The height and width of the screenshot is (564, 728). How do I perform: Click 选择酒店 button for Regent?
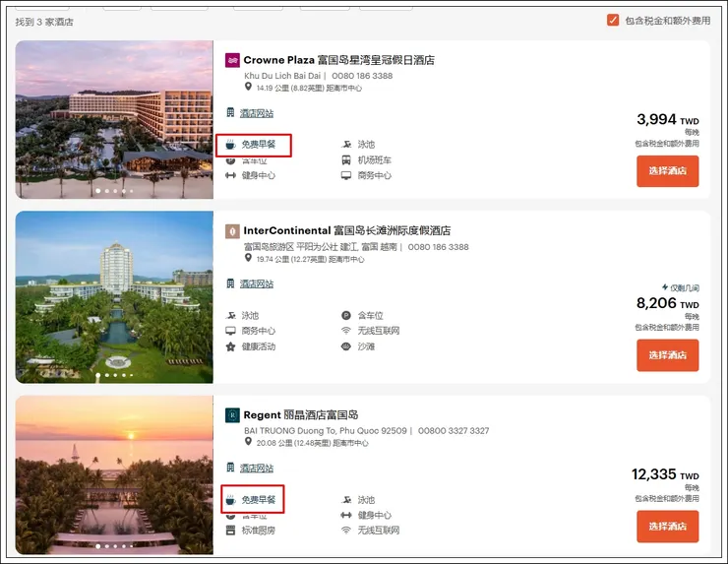667,527
